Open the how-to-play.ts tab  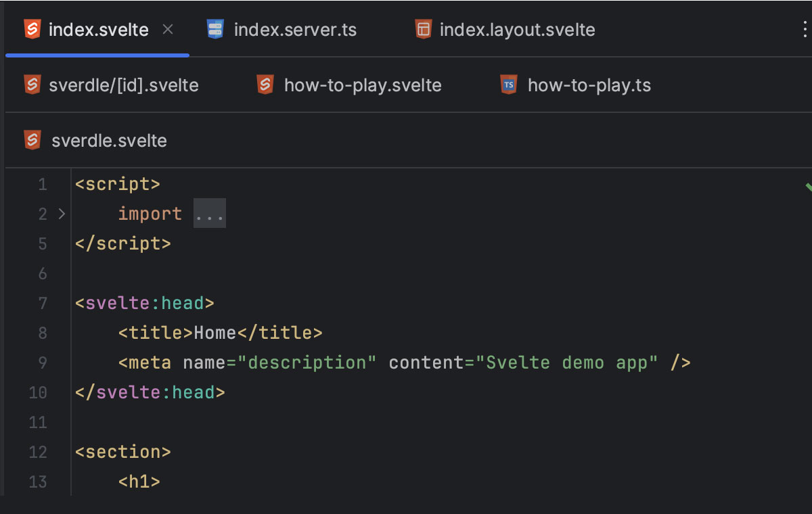[x=575, y=85]
